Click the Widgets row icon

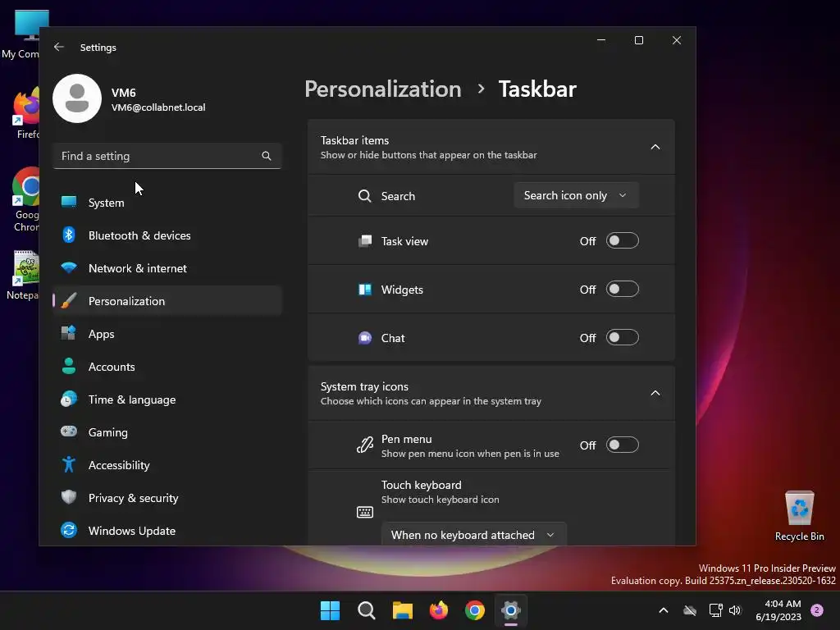[364, 290]
